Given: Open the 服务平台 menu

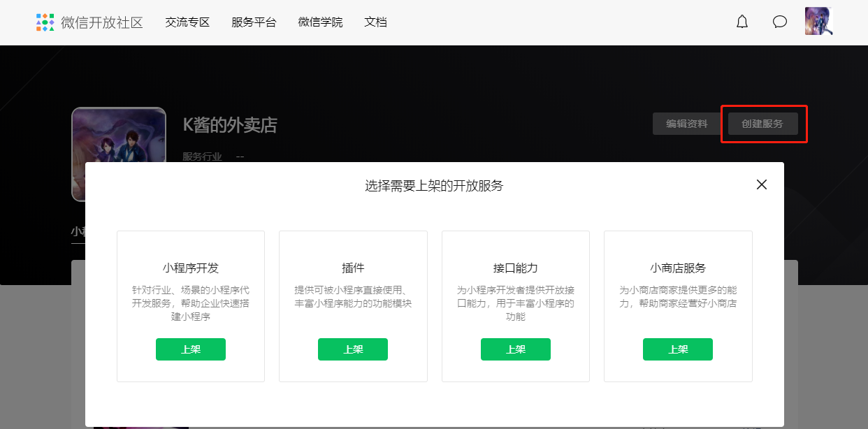Looking at the screenshot, I should (x=254, y=22).
